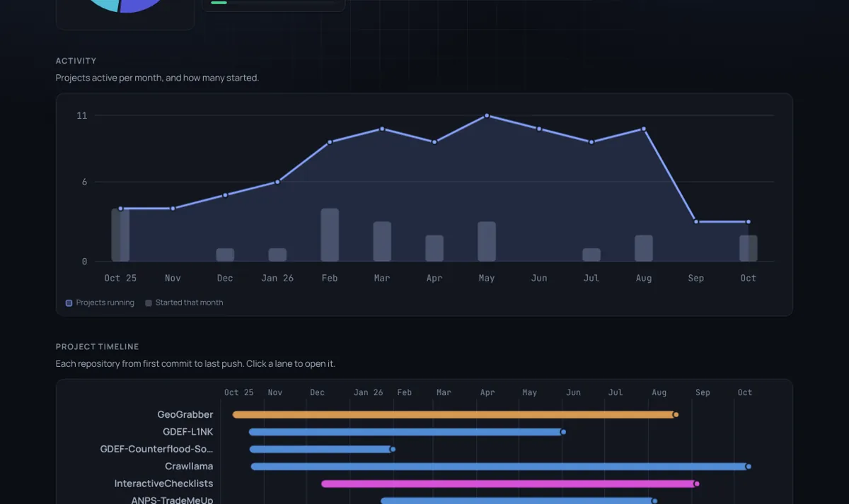Open the GeoGrabber timeline lane
Viewport: 849px width, 504px height.
pos(455,414)
